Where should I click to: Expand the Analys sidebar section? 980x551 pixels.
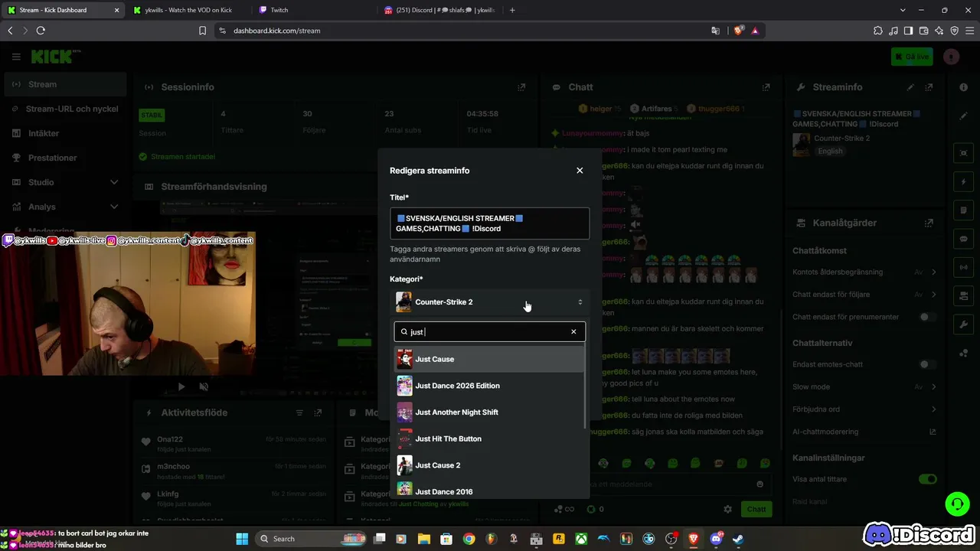pos(64,207)
